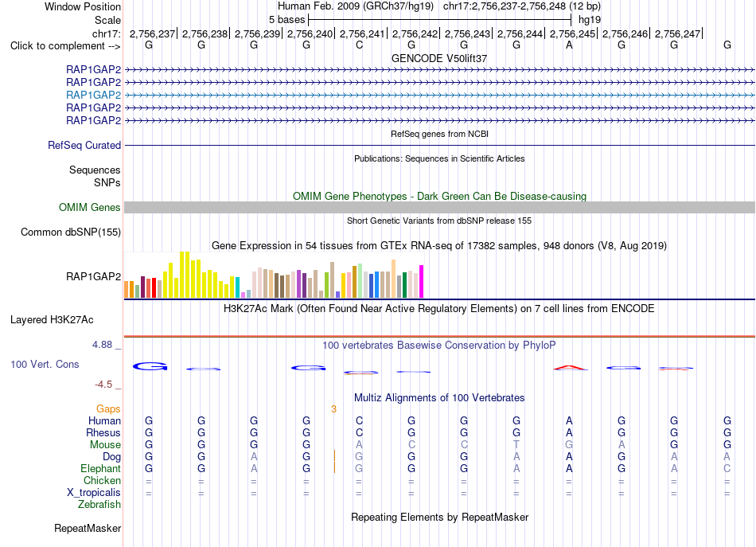The image size is (756, 547).
Task: Click the magenta bar in the GTEx expression chart
Action: pyautogui.click(x=422, y=282)
